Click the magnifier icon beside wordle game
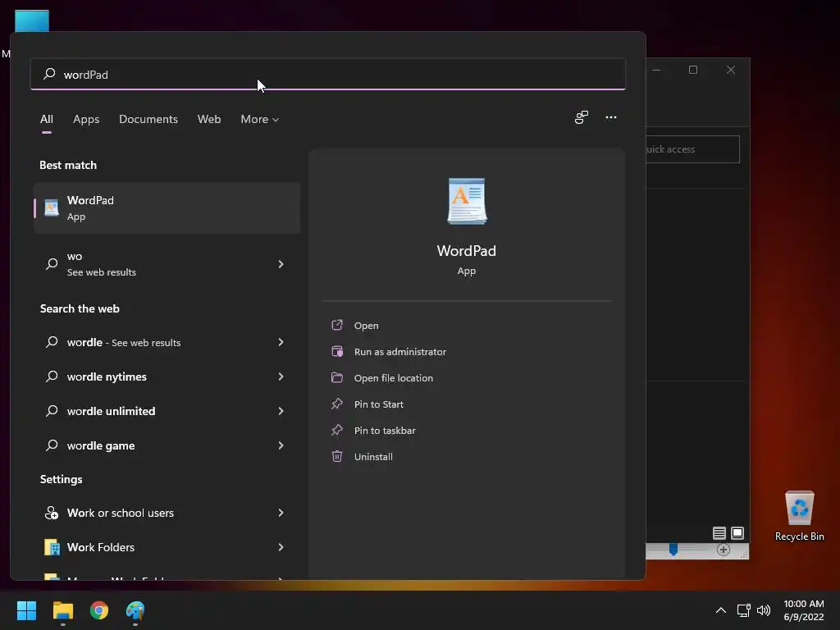Viewport: 840px width, 630px height. point(52,445)
